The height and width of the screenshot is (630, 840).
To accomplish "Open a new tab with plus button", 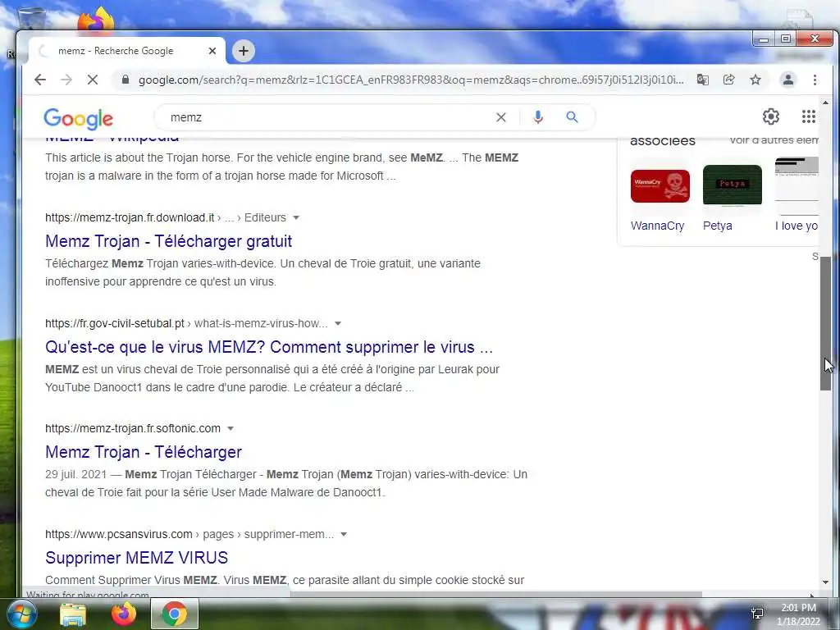I will (243, 51).
